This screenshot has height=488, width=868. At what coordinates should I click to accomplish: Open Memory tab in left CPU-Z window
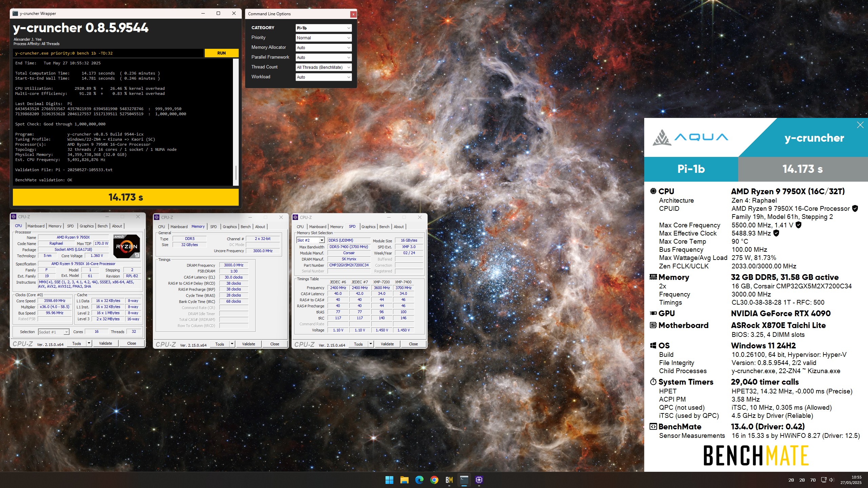tap(55, 226)
